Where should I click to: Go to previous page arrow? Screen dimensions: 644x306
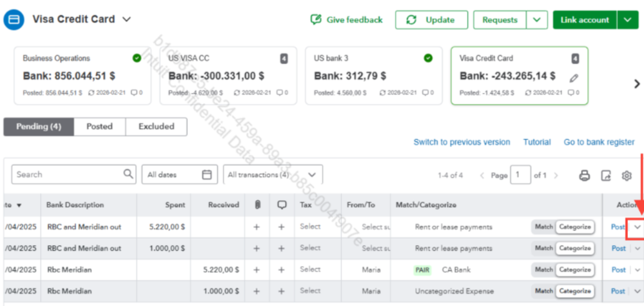click(x=483, y=175)
